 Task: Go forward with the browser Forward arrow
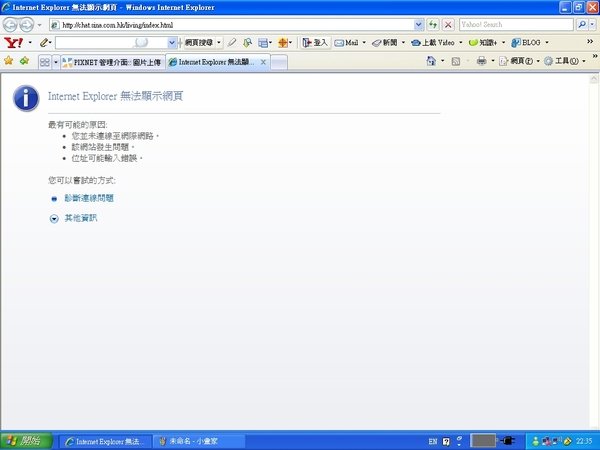point(26,25)
